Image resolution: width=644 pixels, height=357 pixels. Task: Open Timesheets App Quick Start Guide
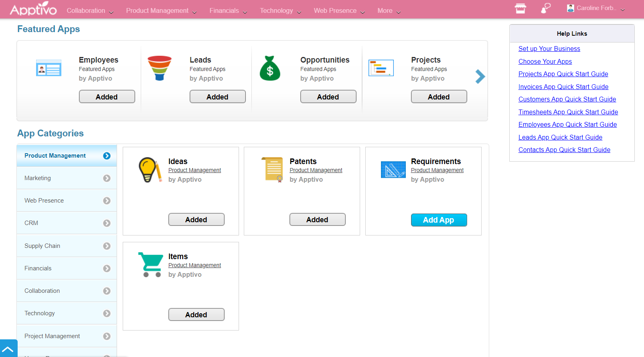click(x=568, y=112)
